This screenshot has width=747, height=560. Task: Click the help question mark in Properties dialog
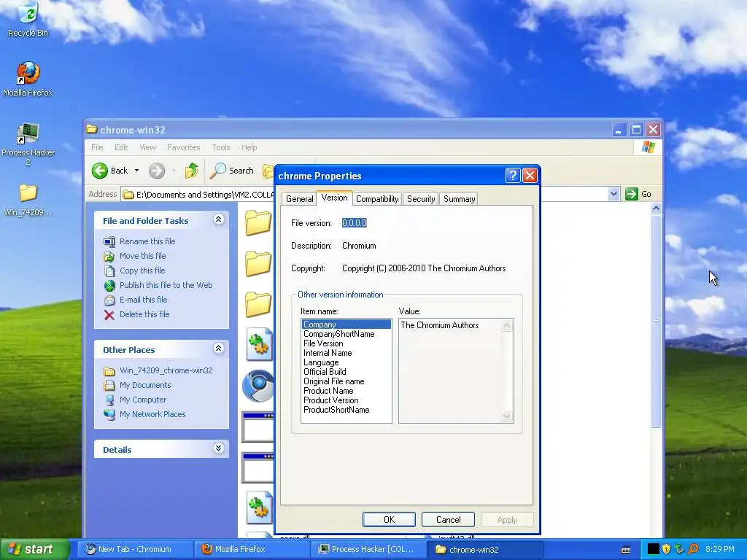pos(512,176)
